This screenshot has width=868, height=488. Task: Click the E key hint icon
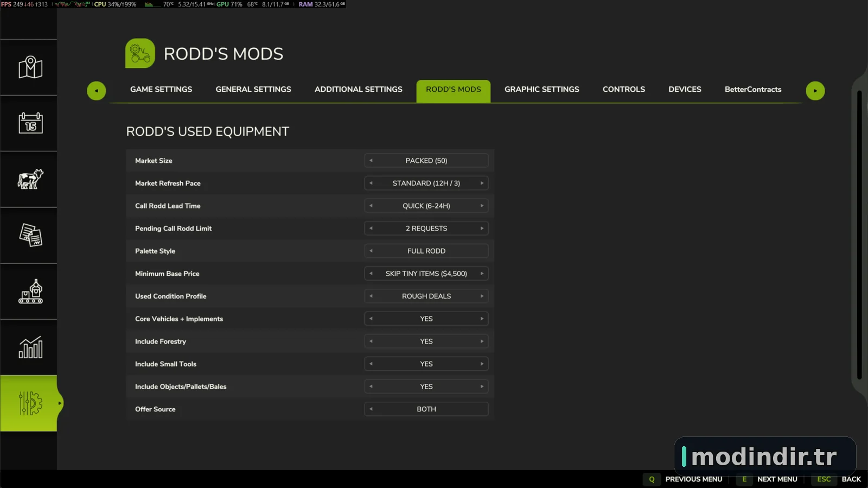click(x=744, y=479)
